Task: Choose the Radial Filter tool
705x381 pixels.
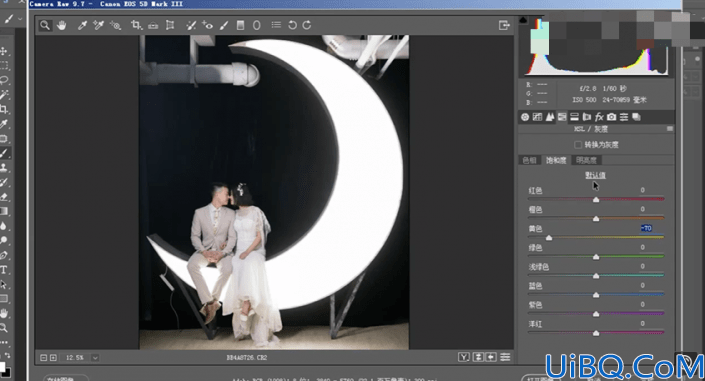Action: tap(257, 25)
